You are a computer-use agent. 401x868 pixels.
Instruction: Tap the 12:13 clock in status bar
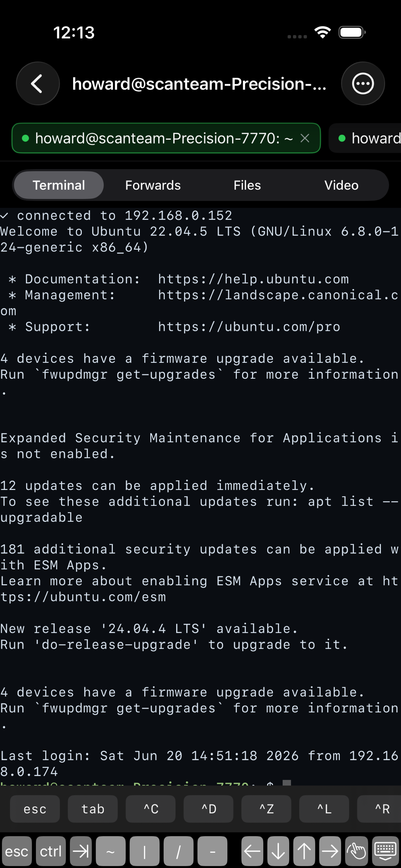click(74, 33)
